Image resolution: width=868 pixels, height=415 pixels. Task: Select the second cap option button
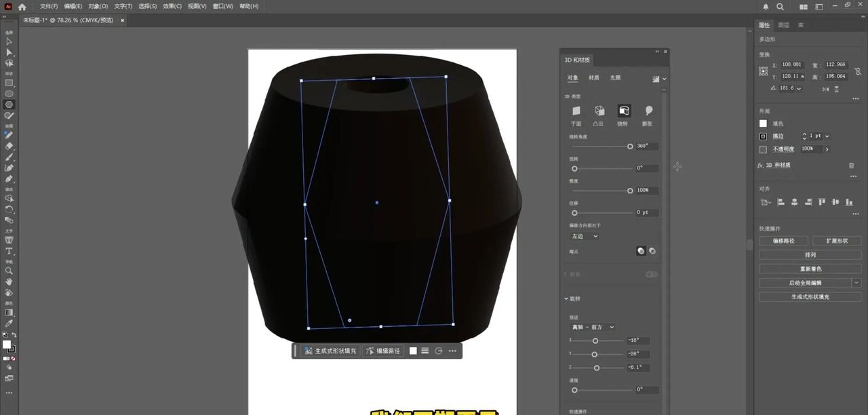click(652, 251)
